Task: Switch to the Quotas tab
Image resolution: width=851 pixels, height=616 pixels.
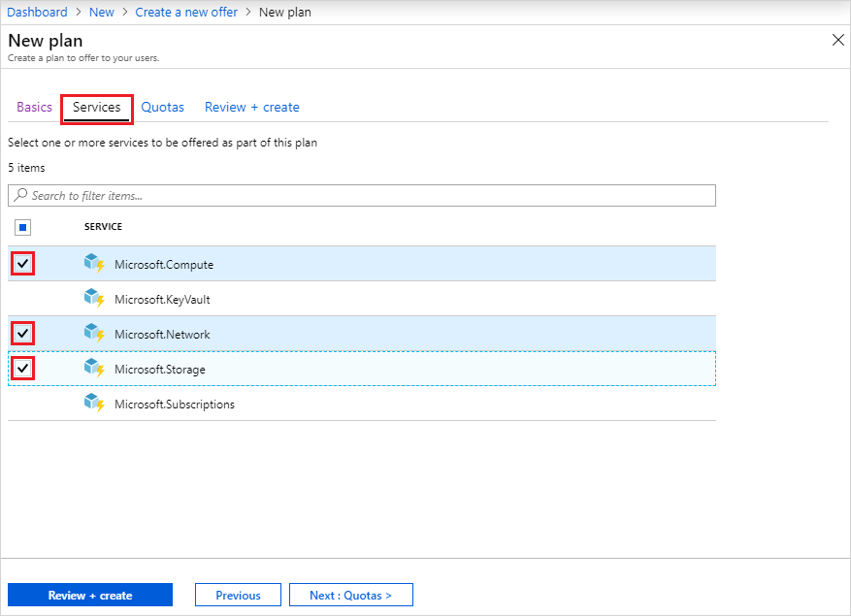Action: pos(162,107)
